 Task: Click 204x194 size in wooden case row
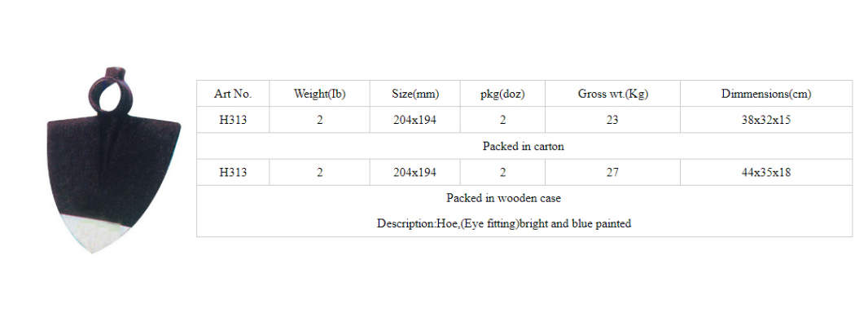[x=414, y=173]
